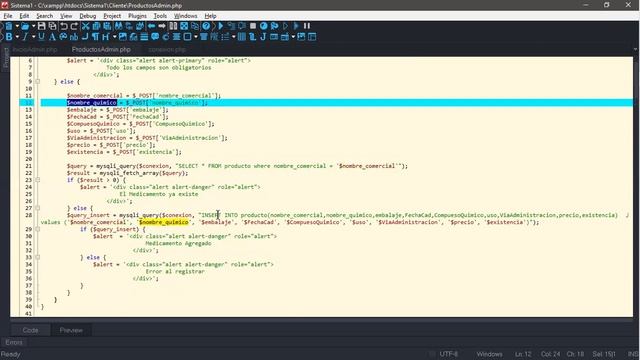Click line number 21 in the gutter
Screen dimensions: 640x360
(29, 166)
